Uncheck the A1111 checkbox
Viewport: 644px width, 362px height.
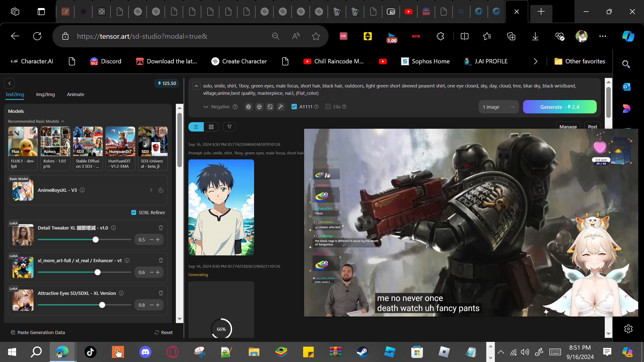point(294,107)
